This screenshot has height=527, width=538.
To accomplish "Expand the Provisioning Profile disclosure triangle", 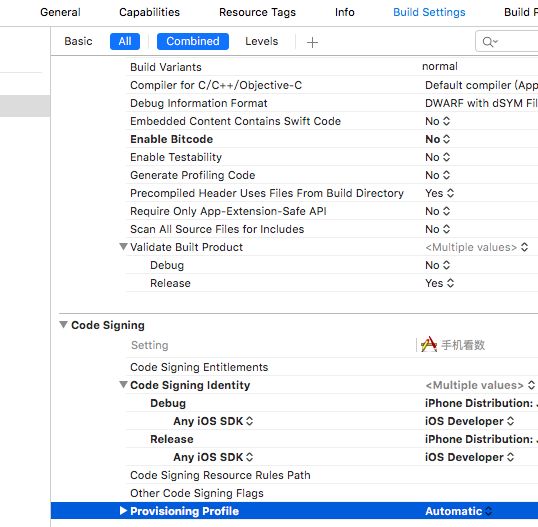I will tap(123, 511).
